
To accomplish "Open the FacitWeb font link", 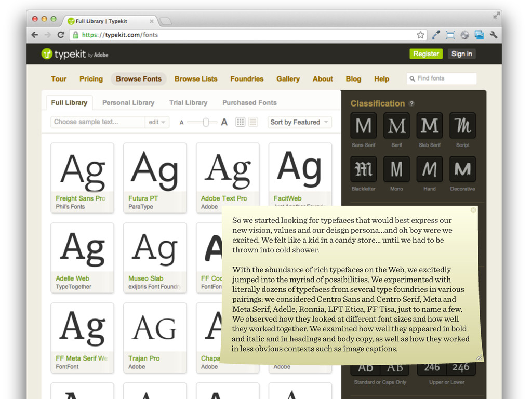I will tap(287, 198).
